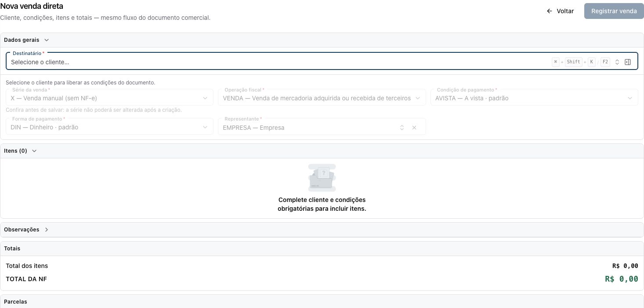Image resolution: width=644 pixels, height=308 pixels.
Task: Click the K shortcut key badge
Action: click(x=591, y=62)
